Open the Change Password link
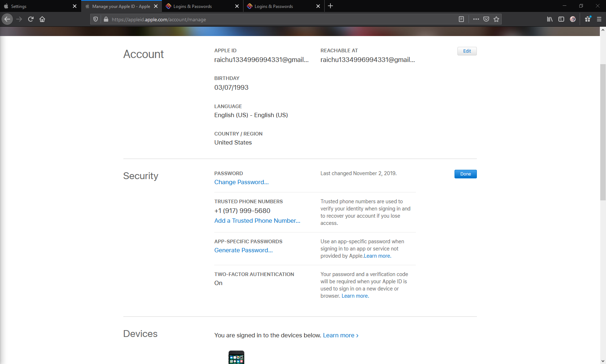606x364 pixels. (241, 182)
